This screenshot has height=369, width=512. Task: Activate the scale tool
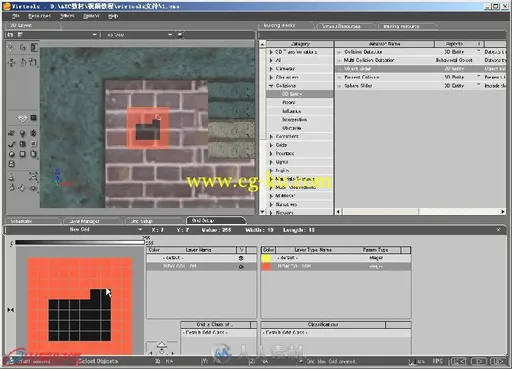(33, 62)
